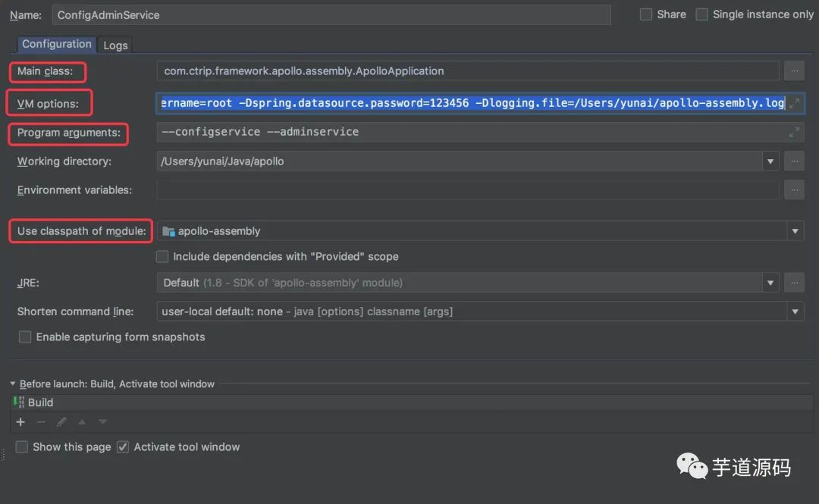Expand the VM options field editor

(794, 103)
